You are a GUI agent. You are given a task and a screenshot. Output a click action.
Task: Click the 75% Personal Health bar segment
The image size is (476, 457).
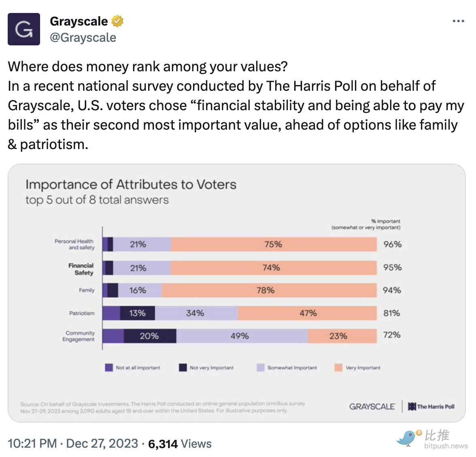pos(274,244)
